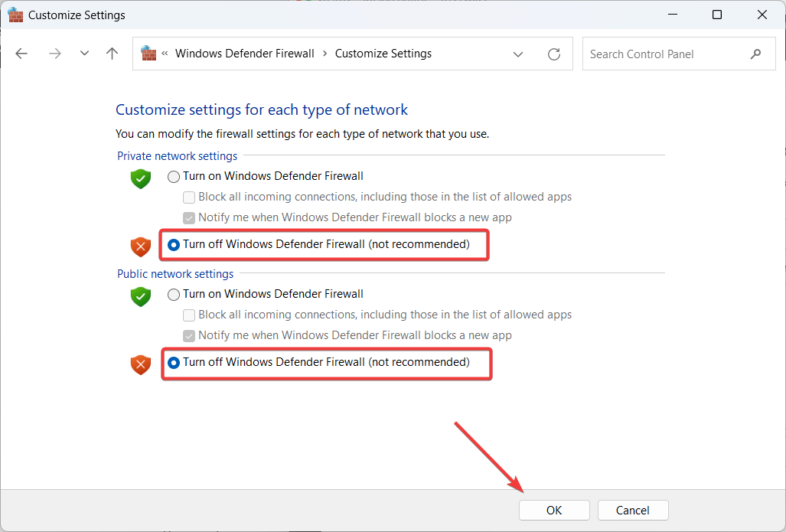The width and height of the screenshot is (786, 532).
Task: Click the Refresh button in address bar
Action: pos(554,54)
